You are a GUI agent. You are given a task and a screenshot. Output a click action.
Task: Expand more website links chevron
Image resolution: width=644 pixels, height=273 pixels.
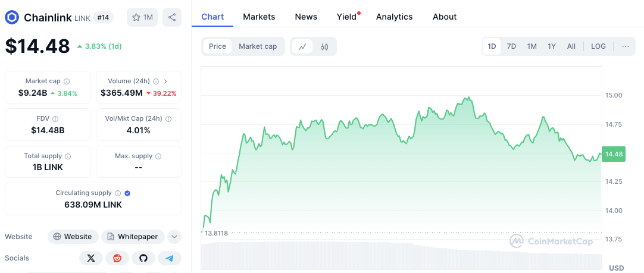[x=174, y=237]
